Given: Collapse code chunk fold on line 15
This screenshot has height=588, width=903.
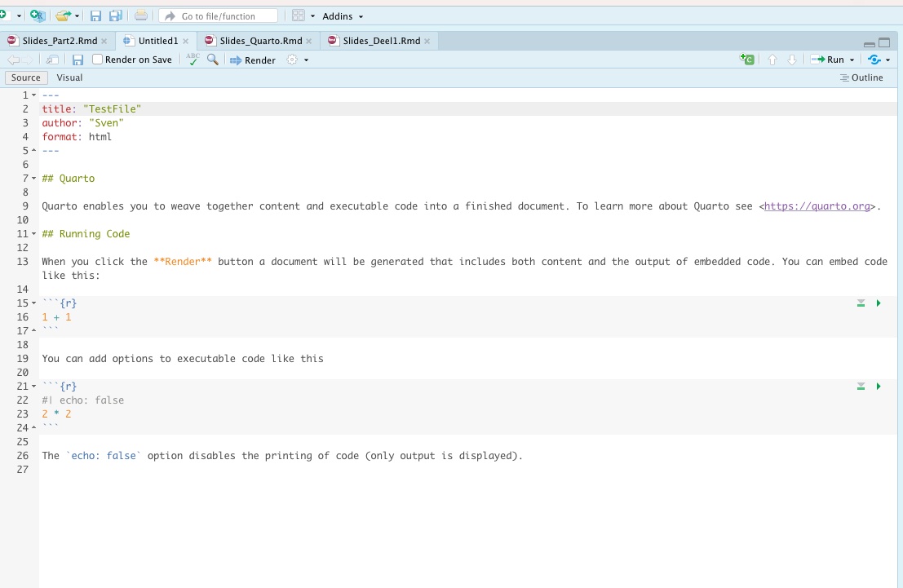Looking at the screenshot, I should pos(34,303).
